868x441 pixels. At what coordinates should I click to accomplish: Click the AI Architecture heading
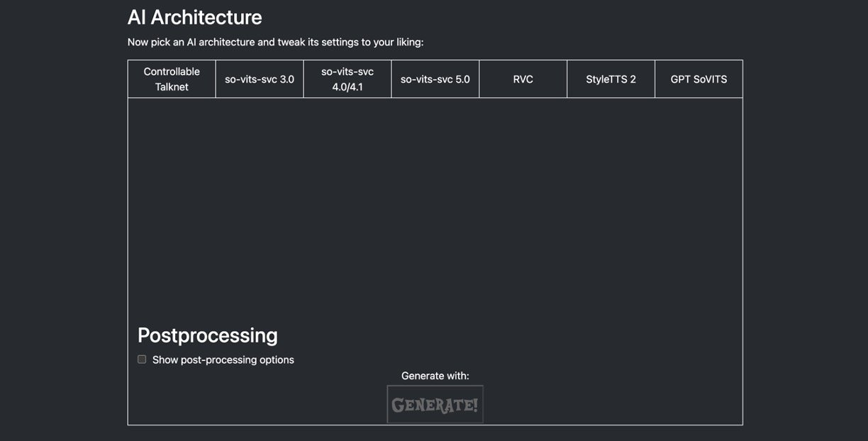tap(194, 17)
